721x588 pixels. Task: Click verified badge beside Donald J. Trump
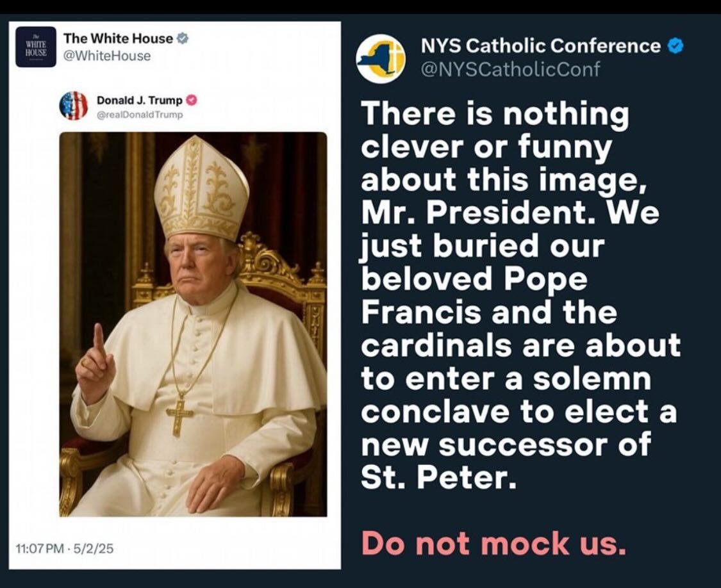(x=191, y=101)
